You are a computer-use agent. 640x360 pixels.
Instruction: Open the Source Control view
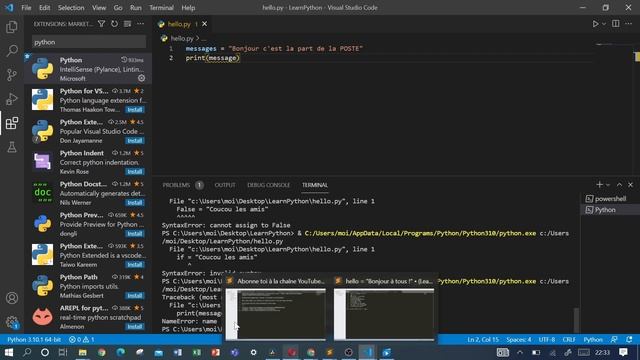12,75
